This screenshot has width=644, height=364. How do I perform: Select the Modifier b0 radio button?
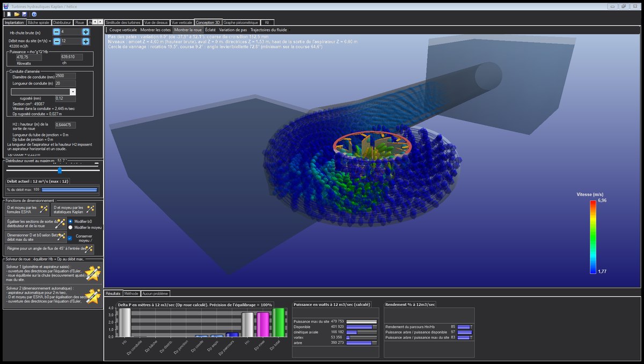[70, 221]
